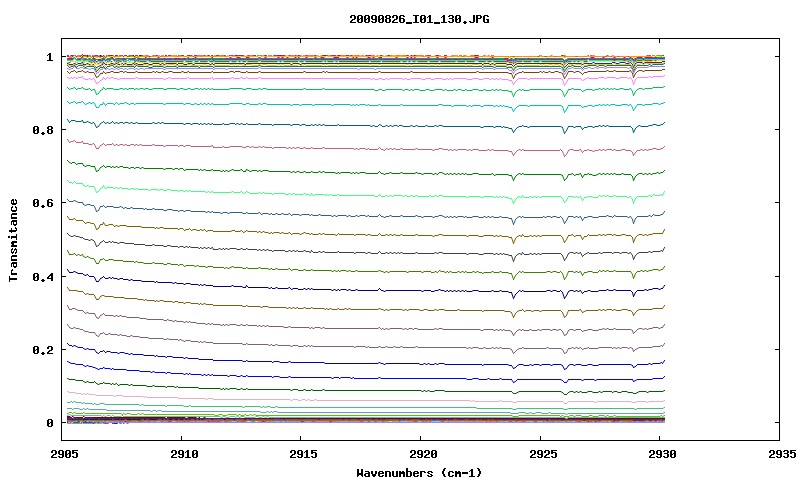This screenshot has width=800, height=480.
Task: Click the y-axis tick label 0.4
Action: coord(43,276)
